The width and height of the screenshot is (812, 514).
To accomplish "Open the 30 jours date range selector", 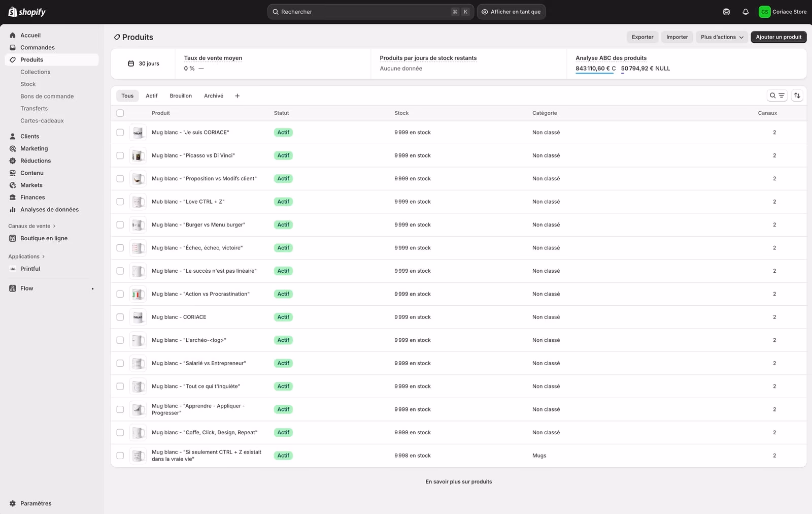I will coord(144,63).
